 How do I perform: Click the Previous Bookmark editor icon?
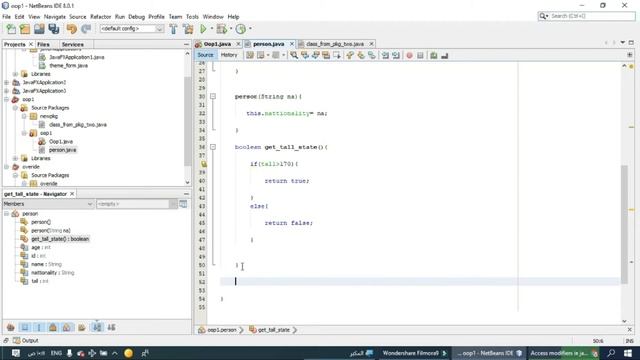coord(350,55)
